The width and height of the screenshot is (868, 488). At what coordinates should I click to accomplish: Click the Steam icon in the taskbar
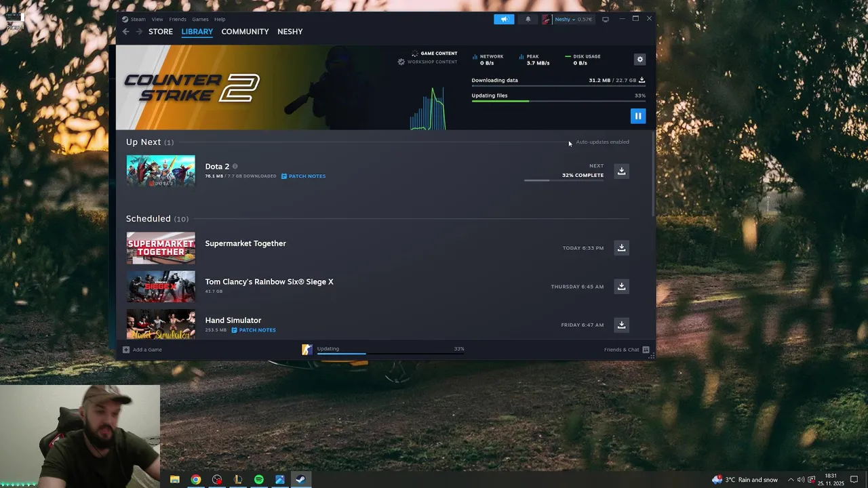tap(300, 479)
